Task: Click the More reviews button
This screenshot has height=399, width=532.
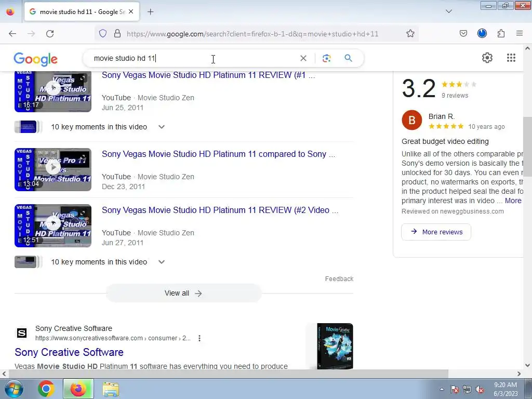Action: pyautogui.click(x=436, y=232)
